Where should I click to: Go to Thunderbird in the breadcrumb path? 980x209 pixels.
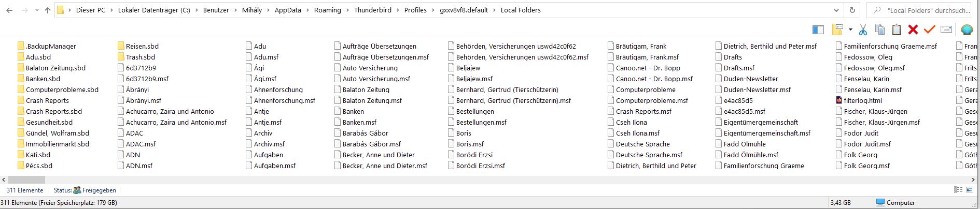click(x=373, y=10)
